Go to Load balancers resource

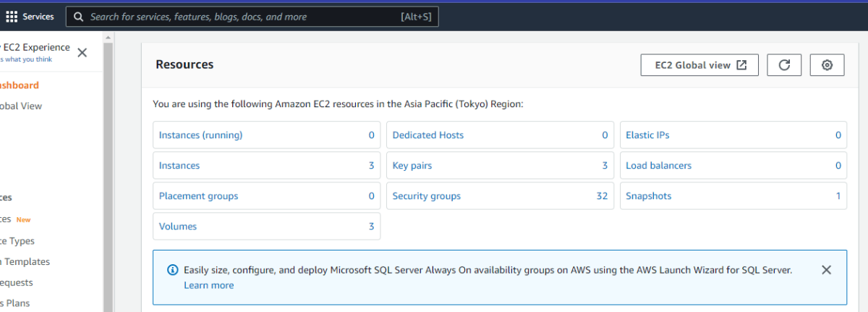coord(658,166)
